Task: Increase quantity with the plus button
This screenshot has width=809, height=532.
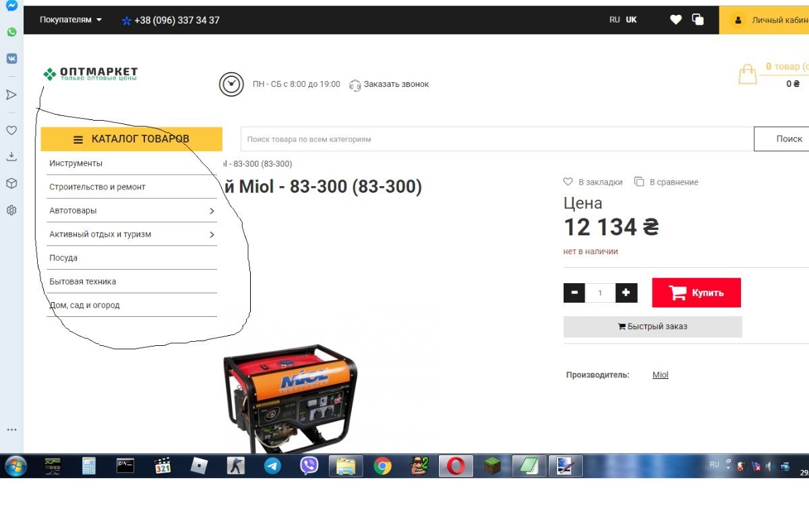Action: click(x=626, y=293)
